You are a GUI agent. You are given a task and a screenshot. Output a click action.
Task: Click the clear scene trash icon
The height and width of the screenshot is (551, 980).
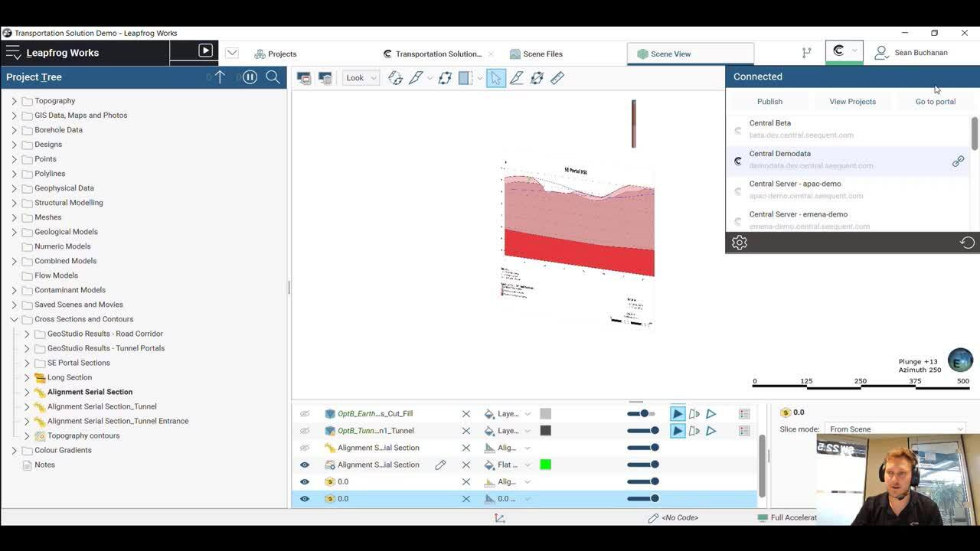coord(325,78)
